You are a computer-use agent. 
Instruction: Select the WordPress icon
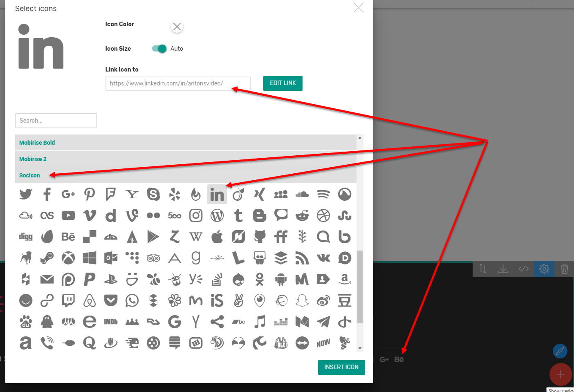pyautogui.click(x=217, y=215)
